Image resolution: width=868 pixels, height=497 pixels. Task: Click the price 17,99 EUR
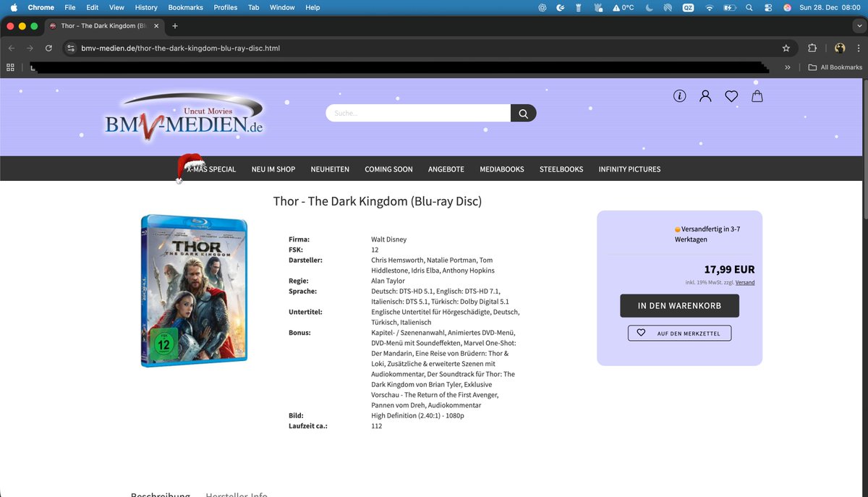coord(730,270)
